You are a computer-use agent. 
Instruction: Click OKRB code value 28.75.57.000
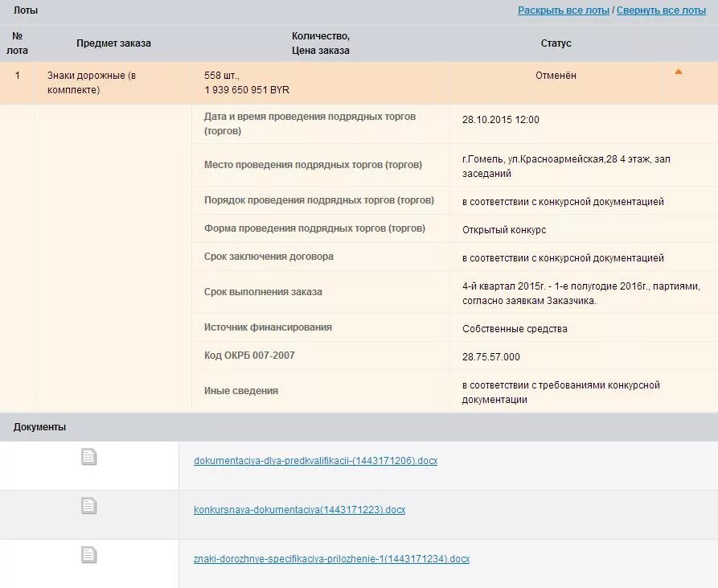[x=491, y=356]
